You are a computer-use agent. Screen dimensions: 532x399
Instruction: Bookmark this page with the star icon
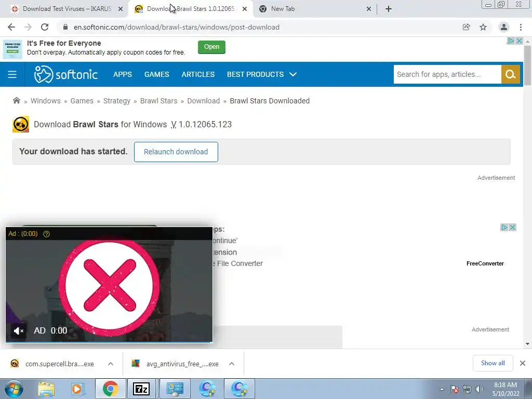(x=483, y=27)
